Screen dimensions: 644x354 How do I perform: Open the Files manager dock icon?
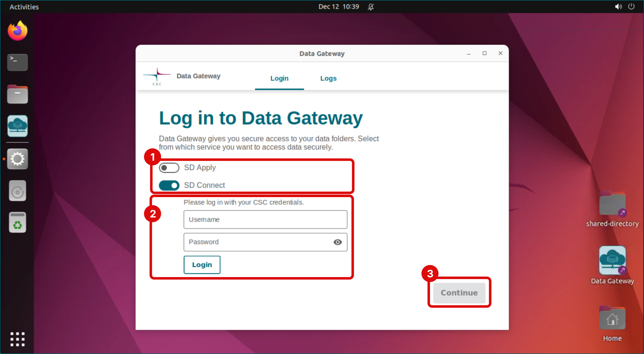click(x=17, y=94)
